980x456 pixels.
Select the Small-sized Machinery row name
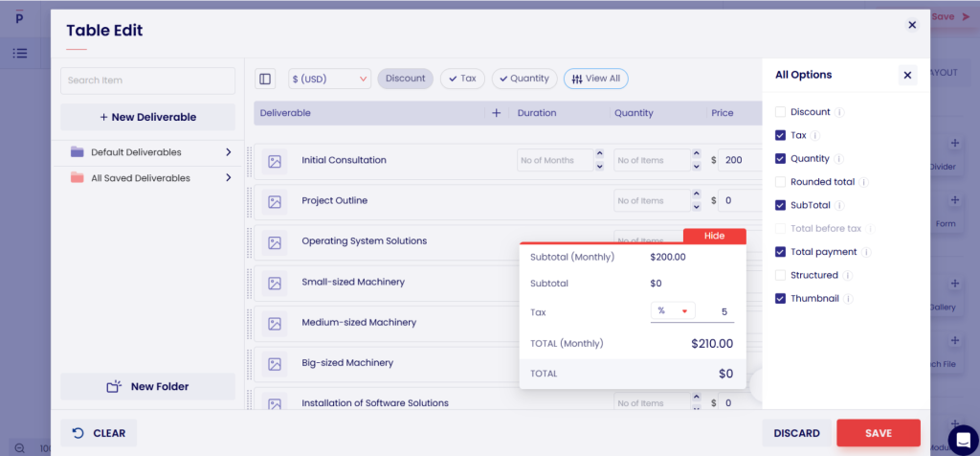click(353, 282)
